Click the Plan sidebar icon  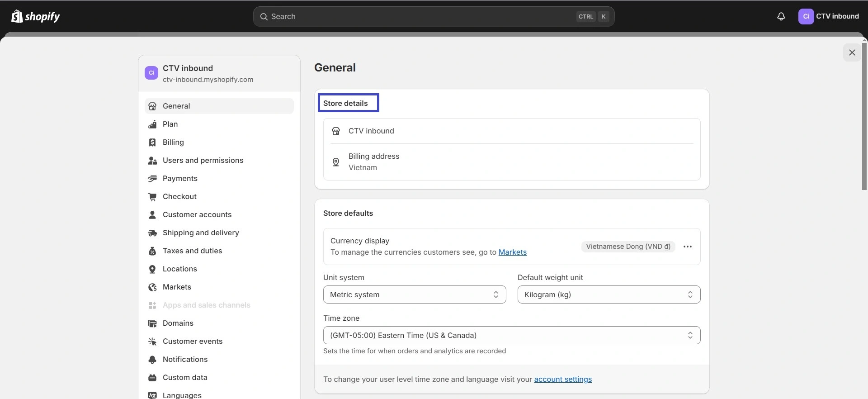click(152, 124)
